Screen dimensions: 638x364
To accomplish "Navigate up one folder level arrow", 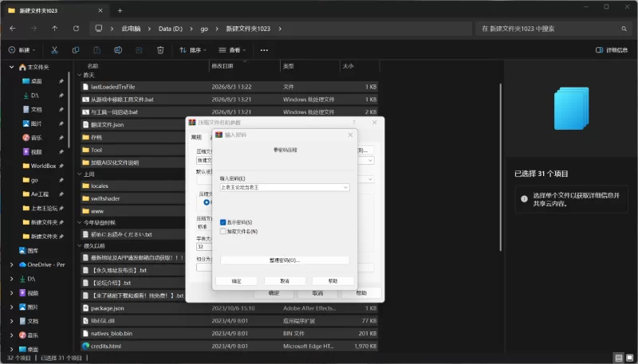I will (55, 29).
